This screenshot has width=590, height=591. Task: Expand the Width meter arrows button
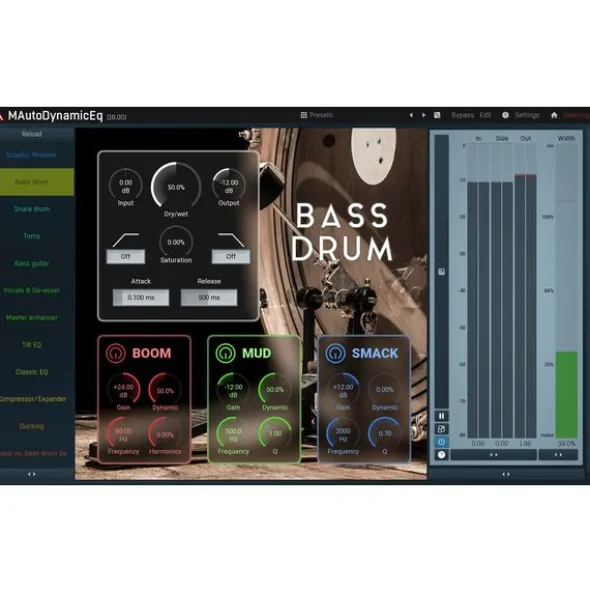[558, 455]
